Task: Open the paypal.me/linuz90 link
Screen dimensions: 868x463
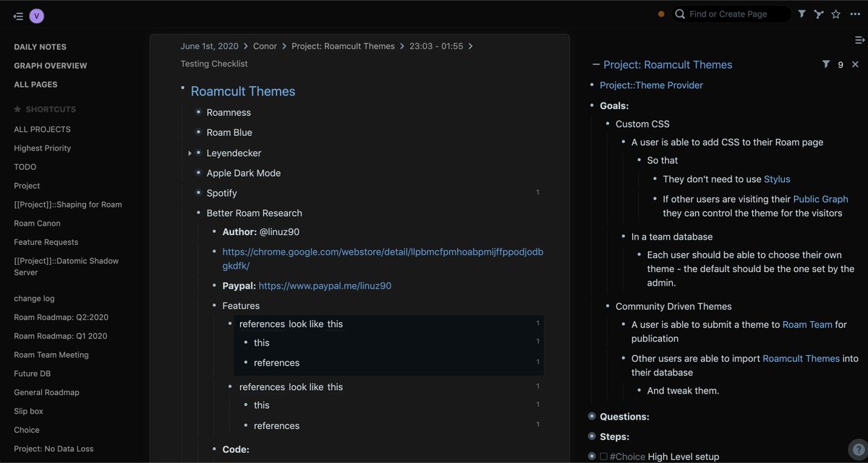Action: click(325, 286)
